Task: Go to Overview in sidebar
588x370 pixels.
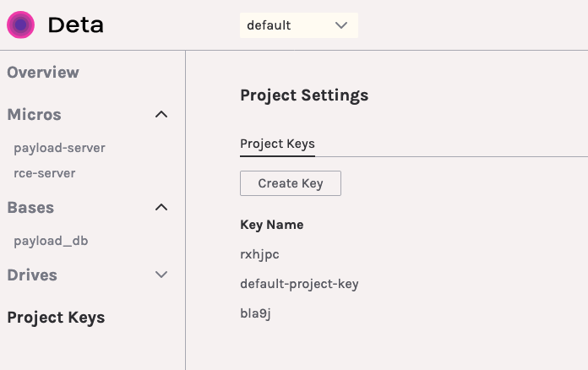Action: tap(43, 73)
